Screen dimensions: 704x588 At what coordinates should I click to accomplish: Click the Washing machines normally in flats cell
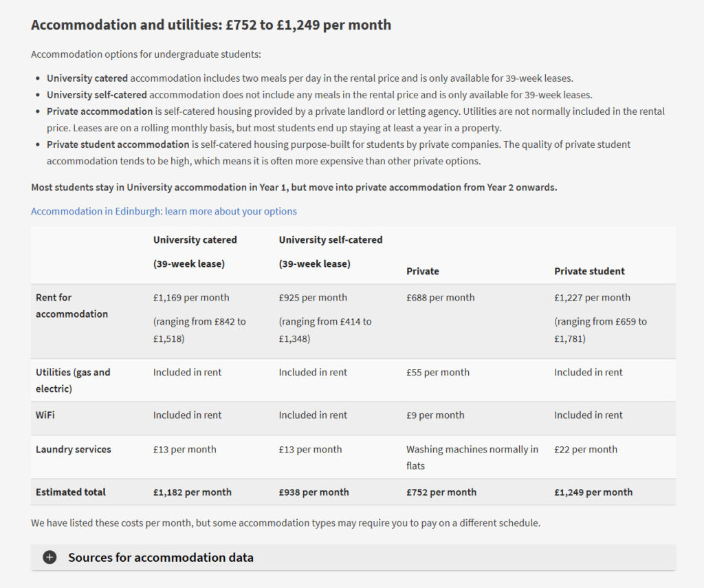point(472,457)
